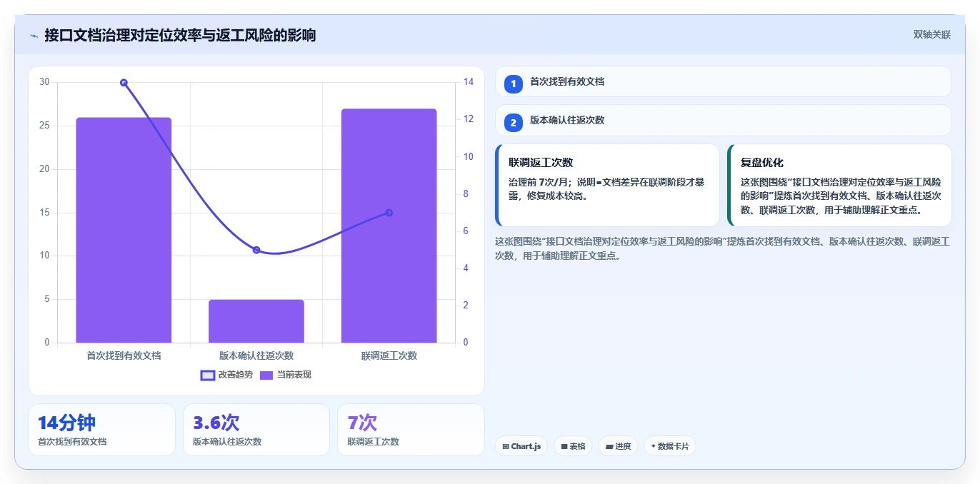Viewport: 980px width, 484px height.
Task: Click right axis value 6
Action: tap(466, 231)
